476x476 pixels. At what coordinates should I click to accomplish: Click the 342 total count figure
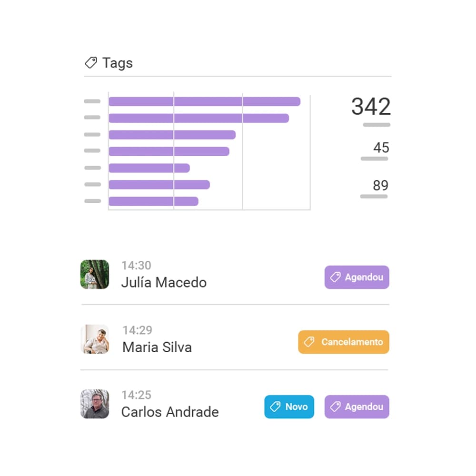371,107
